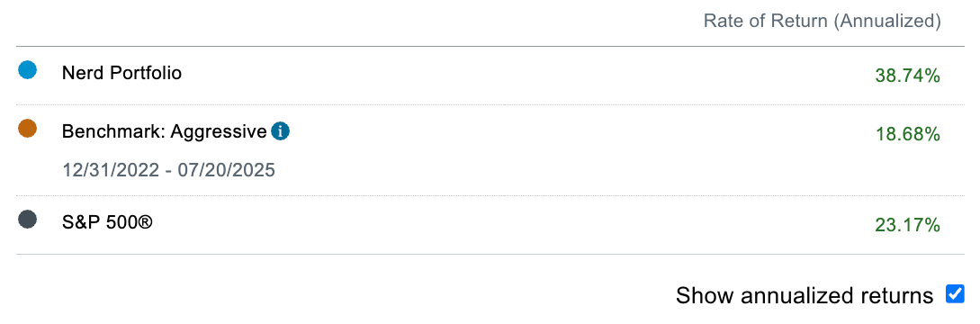Viewport: 980px width, 324px height.
Task: Select the S&P 500 row label
Action: tap(107, 222)
